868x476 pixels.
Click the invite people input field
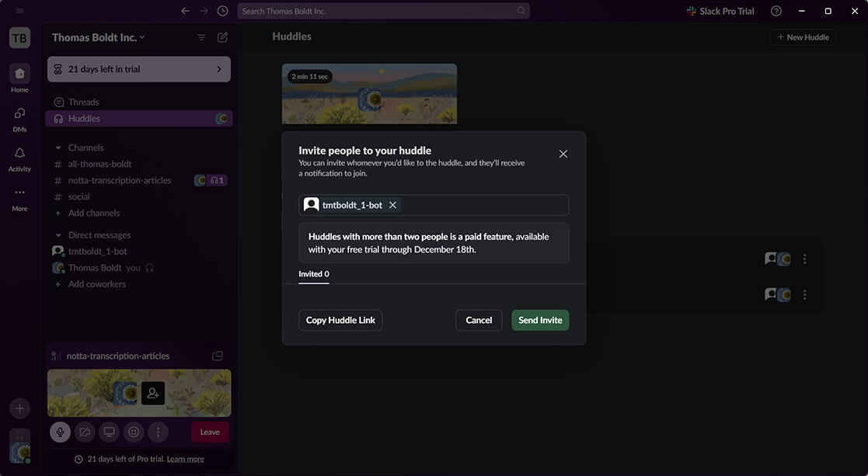point(434,205)
